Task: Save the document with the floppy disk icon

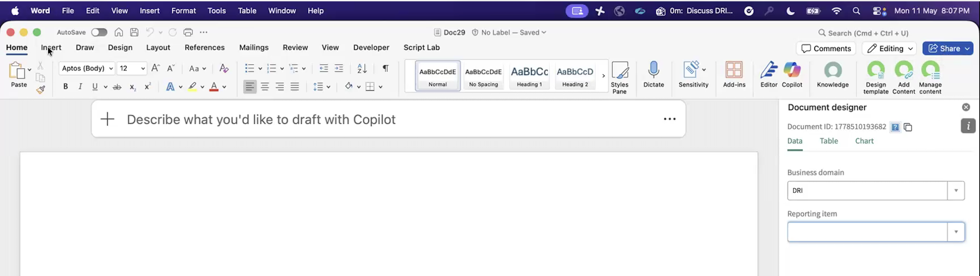Action: 134,32
